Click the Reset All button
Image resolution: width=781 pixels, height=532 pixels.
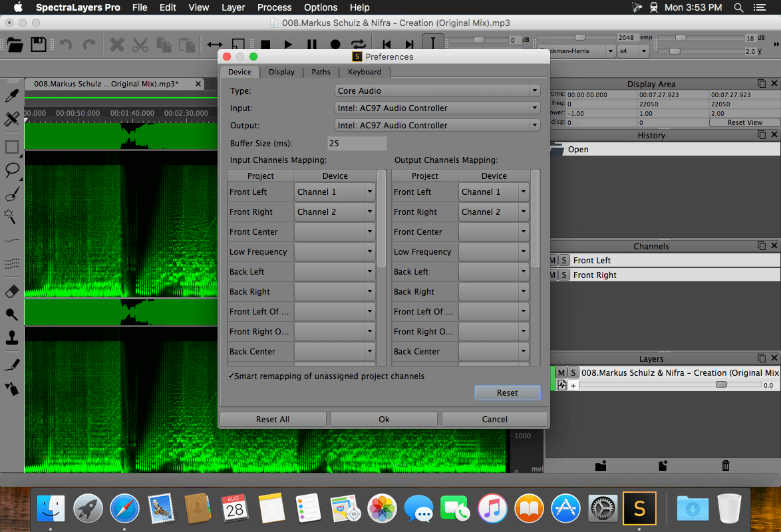point(273,420)
